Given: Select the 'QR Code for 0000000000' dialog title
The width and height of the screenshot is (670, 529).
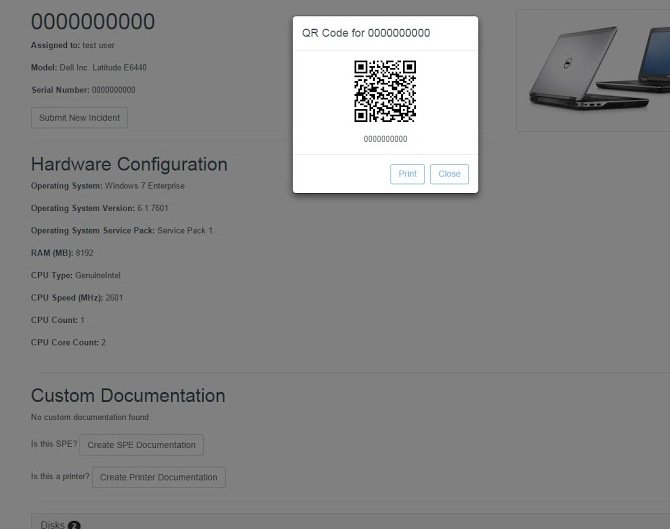Looking at the screenshot, I should 366,33.
